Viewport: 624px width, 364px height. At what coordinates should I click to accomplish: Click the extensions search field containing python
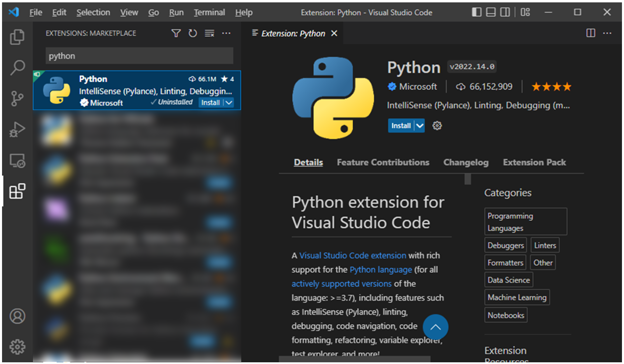coord(139,56)
